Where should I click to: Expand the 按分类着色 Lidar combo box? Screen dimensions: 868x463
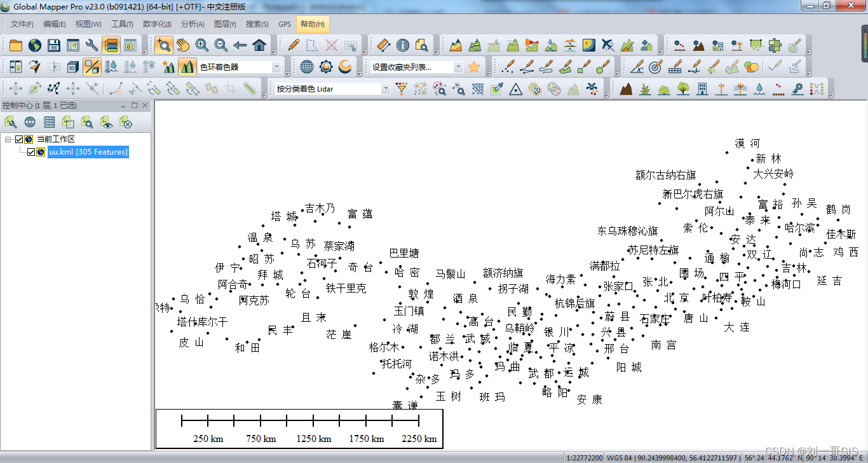click(x=332, y=89)
